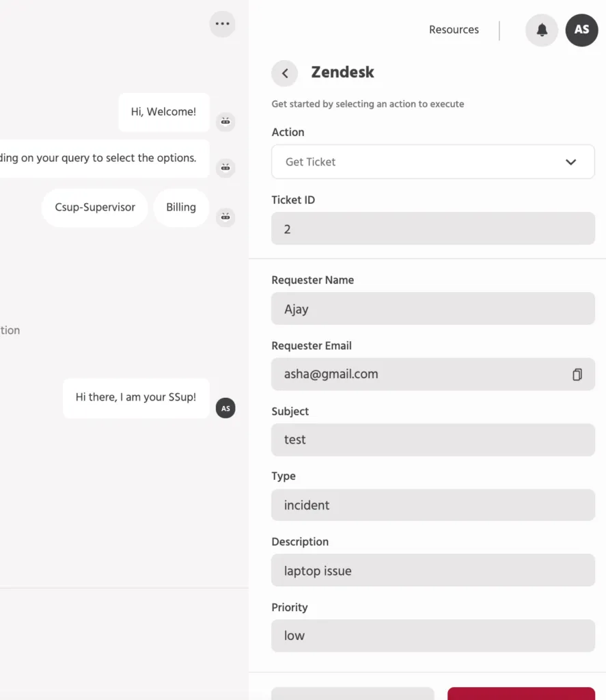Click the notifications bell icon

(x=542, y=30)
